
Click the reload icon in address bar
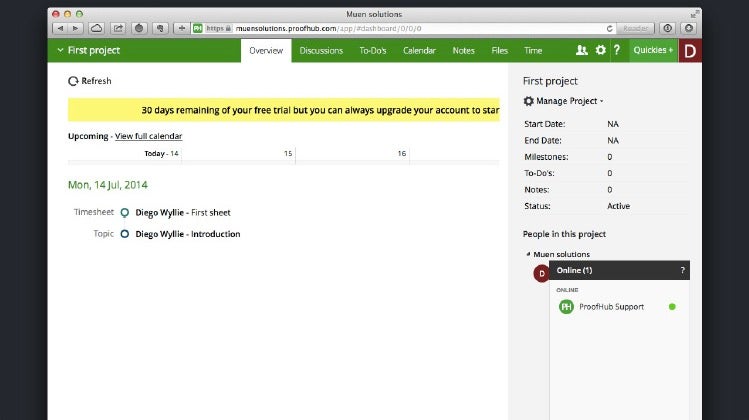pyautogui.click(x=610, y=29)
